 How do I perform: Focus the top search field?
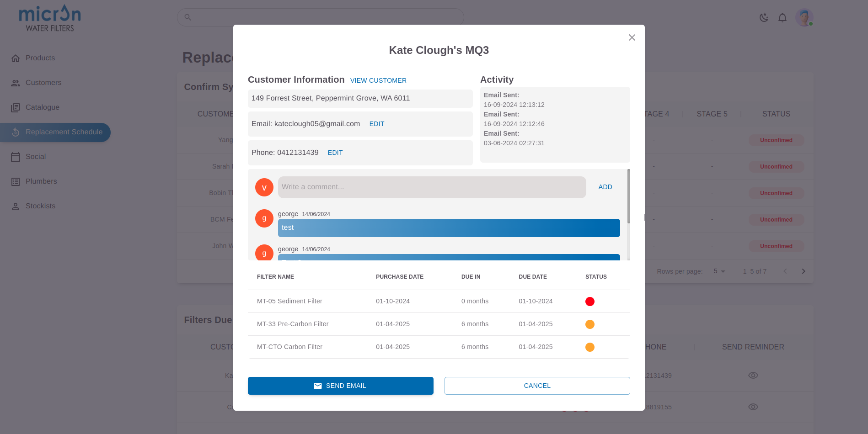320,17
